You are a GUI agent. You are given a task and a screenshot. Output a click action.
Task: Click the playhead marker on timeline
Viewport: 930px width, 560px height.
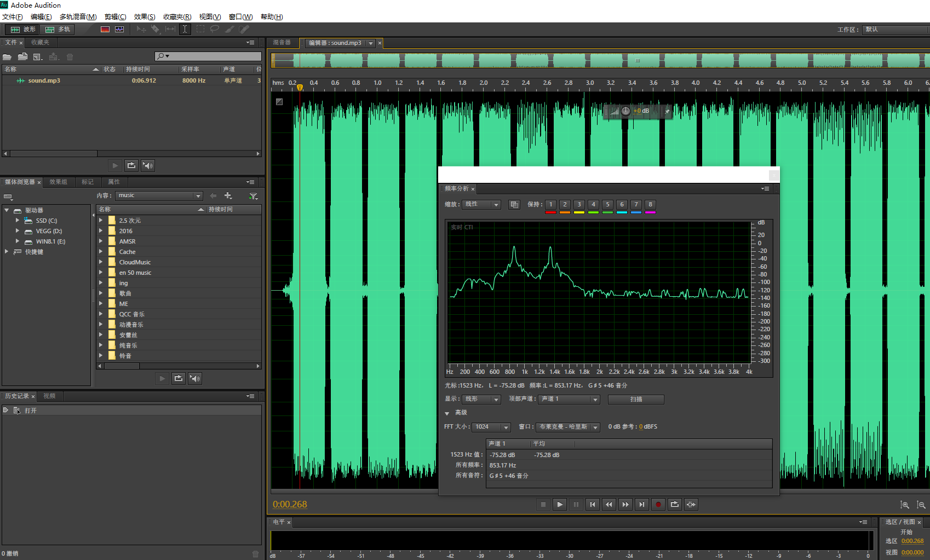pyautogui.click(x=300, y=87)
